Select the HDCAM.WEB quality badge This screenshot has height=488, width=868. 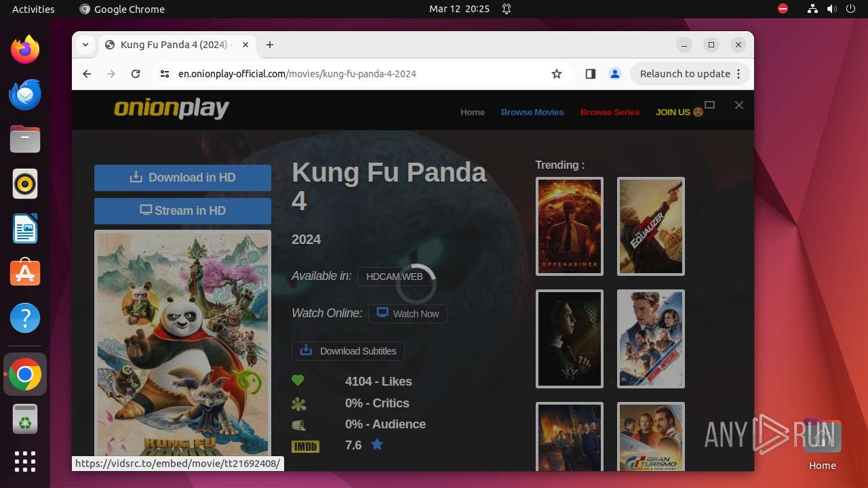pyautogui.click(x=395, y=277)
